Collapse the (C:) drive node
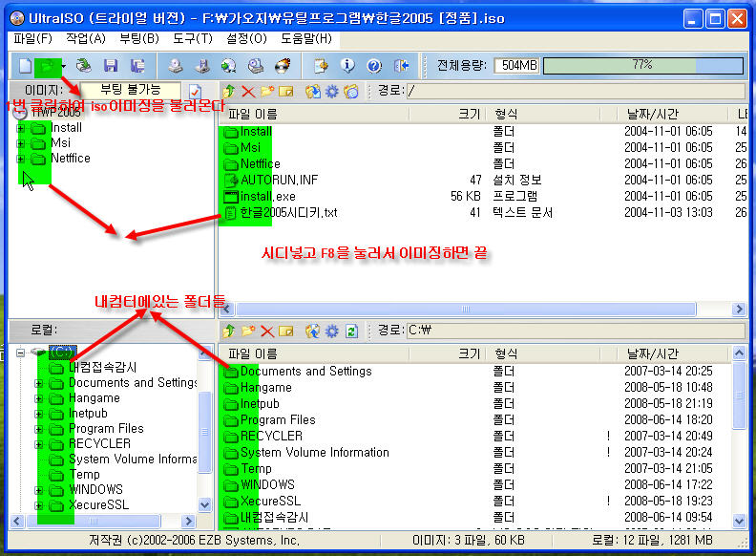 click(20, 353)
